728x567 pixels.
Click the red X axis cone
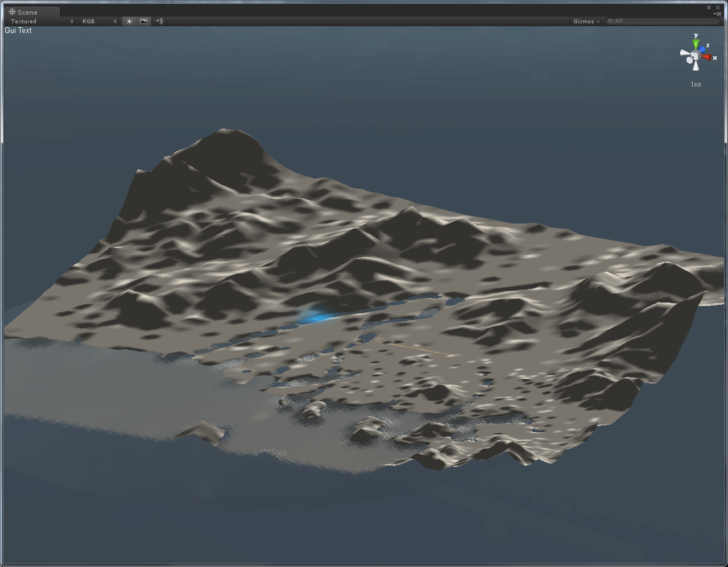tap(706, 57)
